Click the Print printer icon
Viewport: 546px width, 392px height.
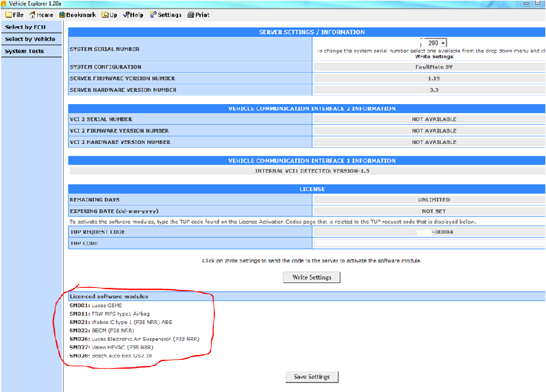[190, 14]
